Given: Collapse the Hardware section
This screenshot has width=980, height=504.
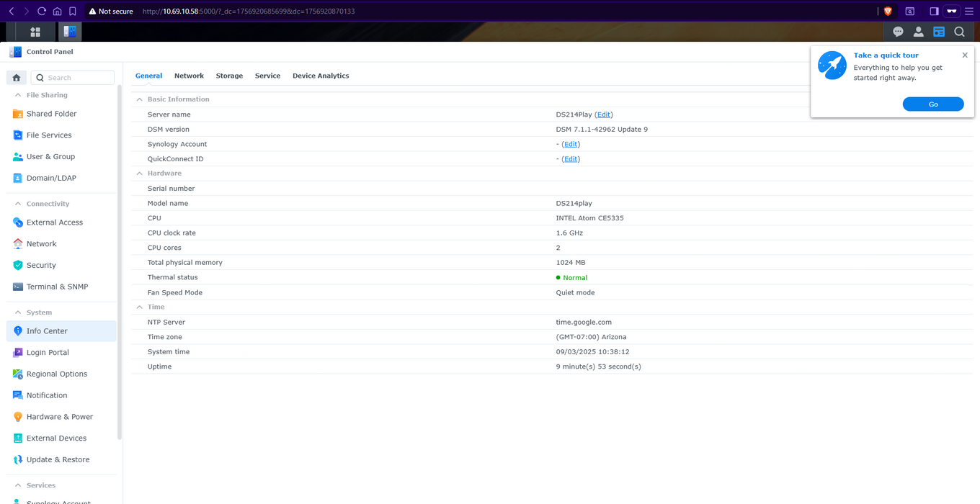Looking at the screenshot, I should [x=140, y=174].
